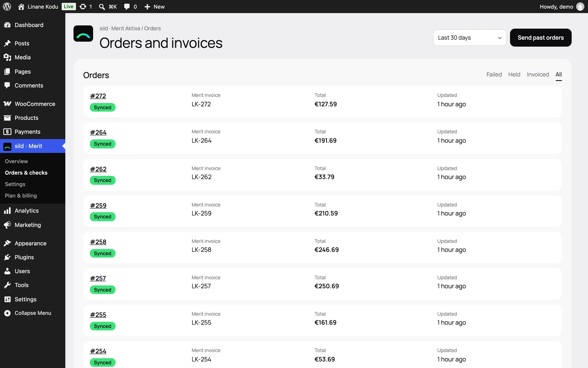
Task: Click the Media library icon
Action: (x=7, y=57)
